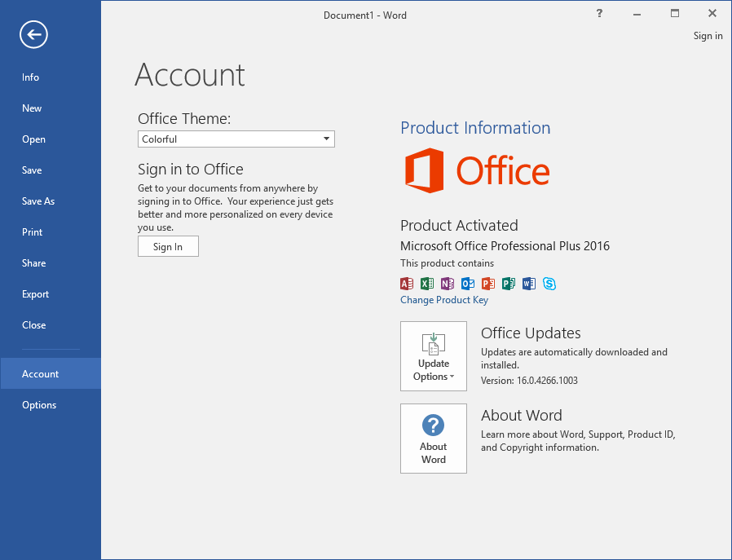Click the Sign In button
Image resolution: width=732 pixels, height=560 pixels.
click(x=168, y=246)
